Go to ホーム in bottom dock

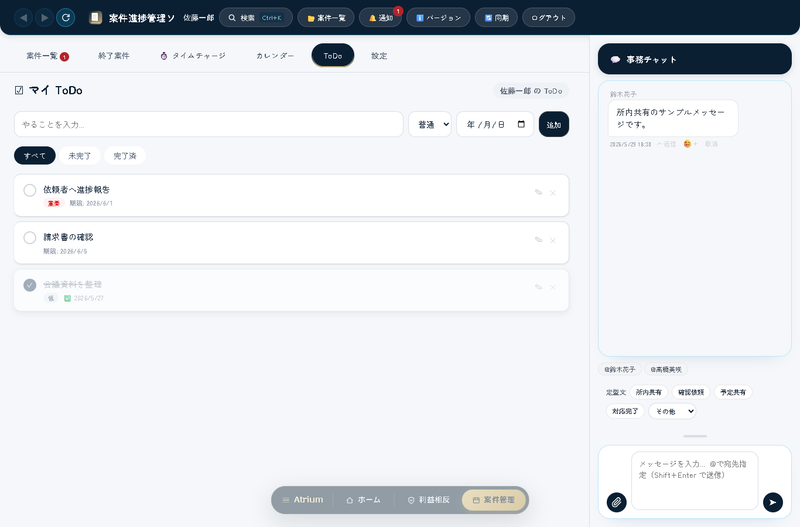[x=363, y=500]
